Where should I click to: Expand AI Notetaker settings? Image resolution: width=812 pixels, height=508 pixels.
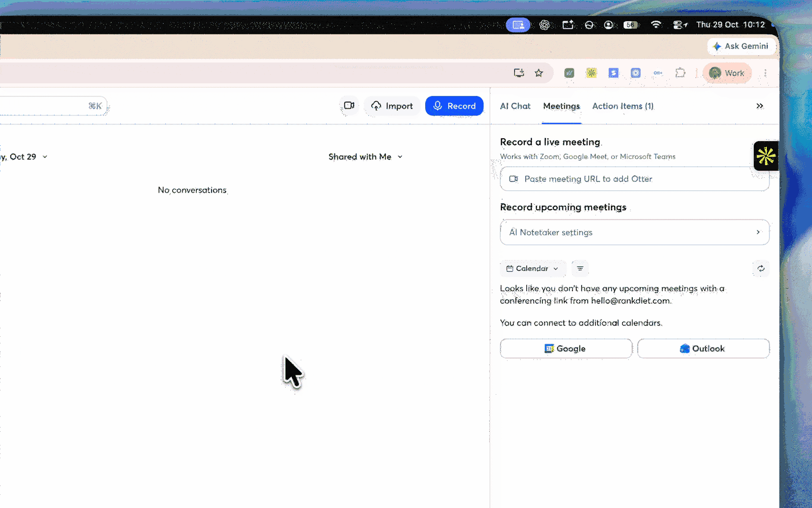[634, 232]
